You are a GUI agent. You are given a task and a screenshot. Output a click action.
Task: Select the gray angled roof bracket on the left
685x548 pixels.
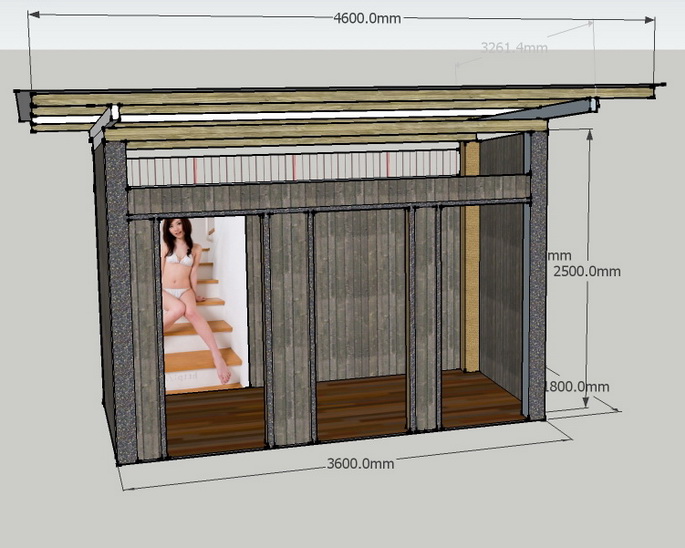click(100, 124)
